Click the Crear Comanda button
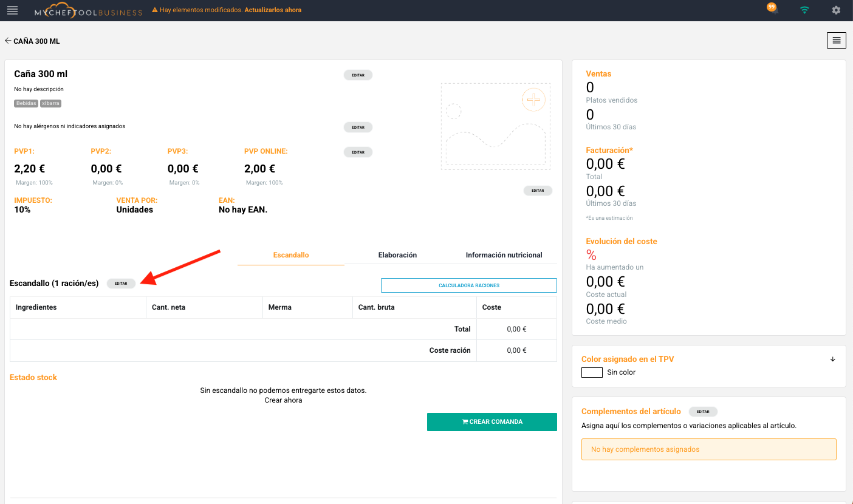The width and height of the screenshot is (853, 504). (492, 422)
